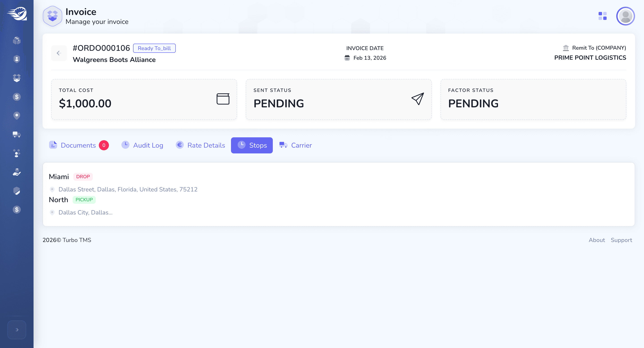Open the lower dollar sidebar icon
The width and height of the screenshot is (644, 348).
point(17,210)
